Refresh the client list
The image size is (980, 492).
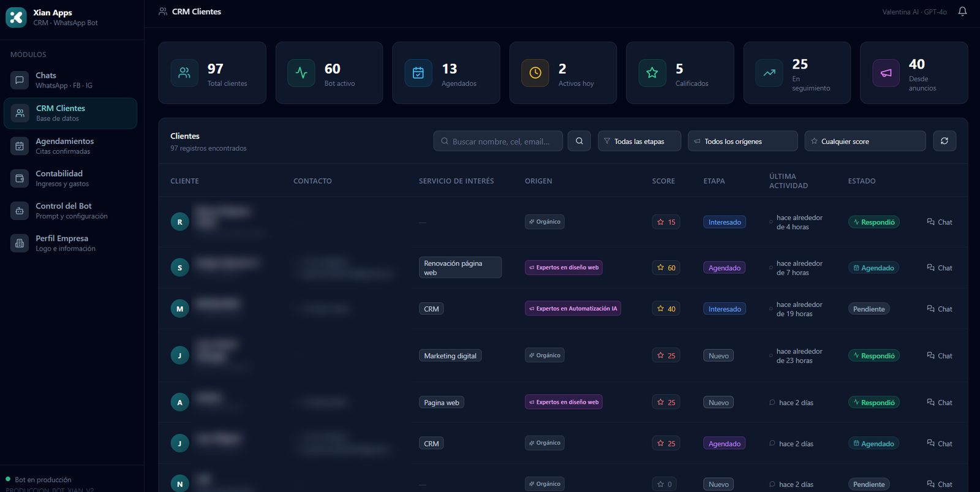[x=944, y=141]
